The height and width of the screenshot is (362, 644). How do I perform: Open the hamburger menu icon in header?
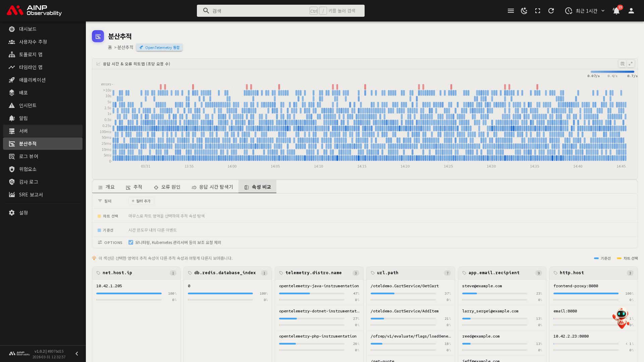[511, 11]
